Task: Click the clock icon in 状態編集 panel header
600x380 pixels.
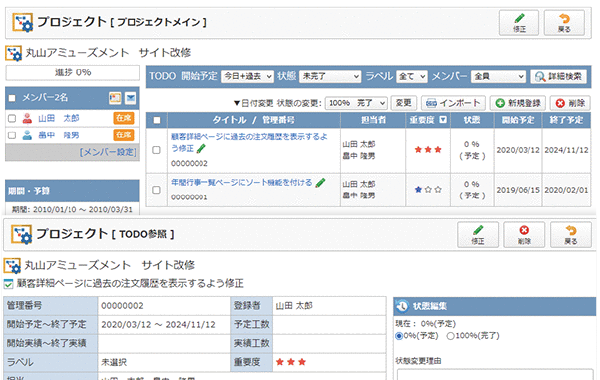Action: click(402, 306)
